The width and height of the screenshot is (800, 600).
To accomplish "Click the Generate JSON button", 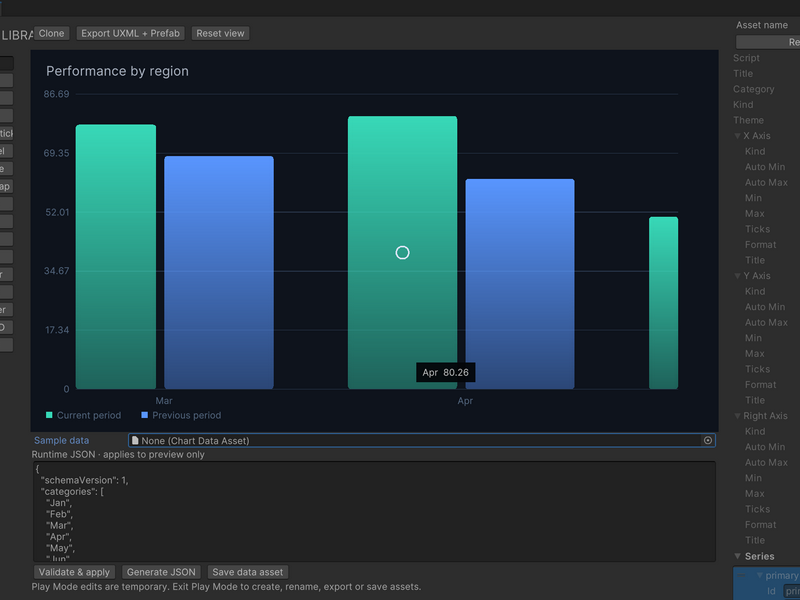I will click(x=161, y=572).
